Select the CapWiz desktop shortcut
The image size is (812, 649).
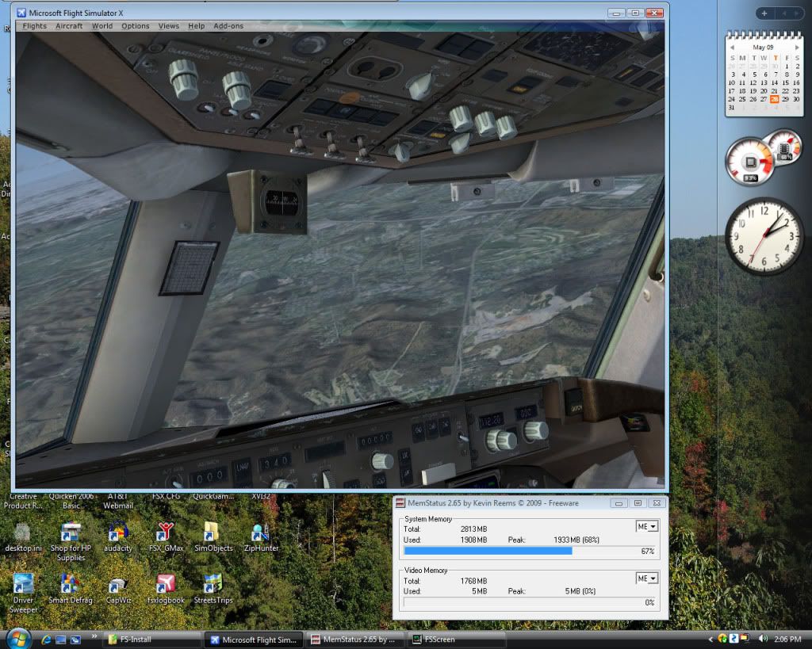tap(118, 589)
